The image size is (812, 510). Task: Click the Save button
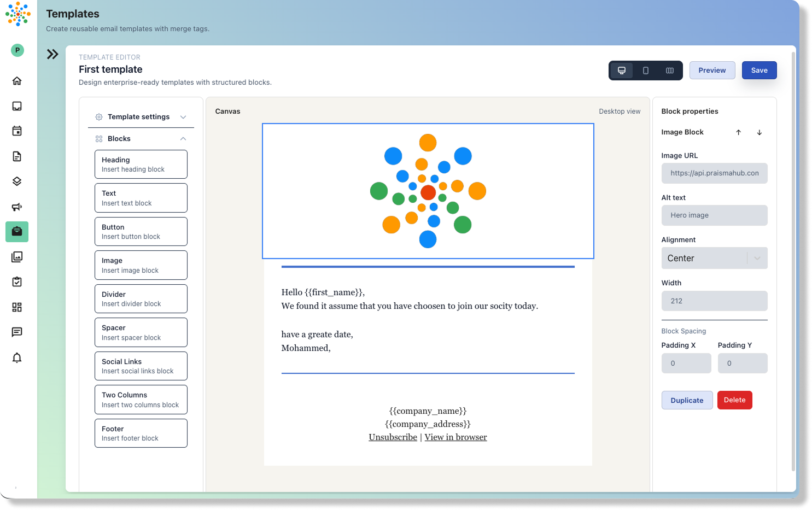(x=759, y=71)
